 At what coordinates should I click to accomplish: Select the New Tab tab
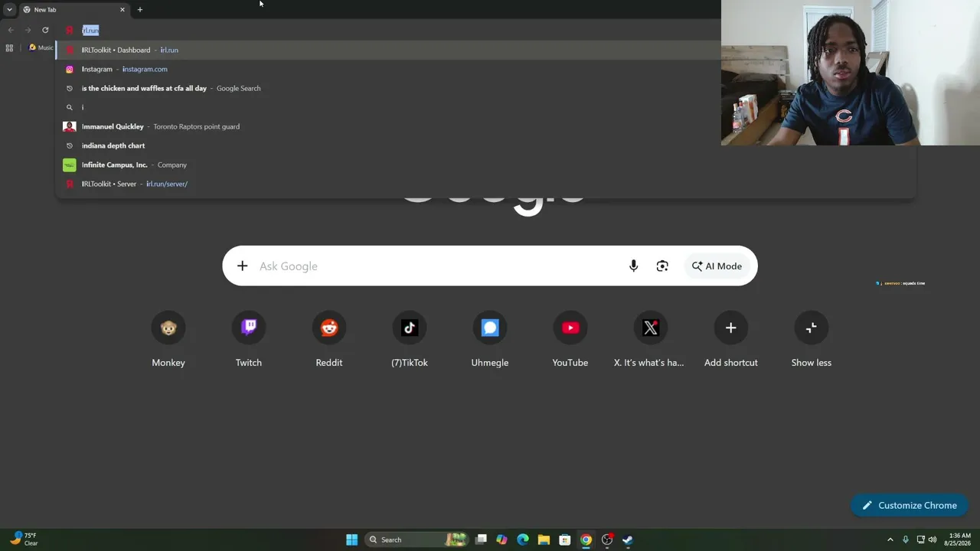click(73, 10)
